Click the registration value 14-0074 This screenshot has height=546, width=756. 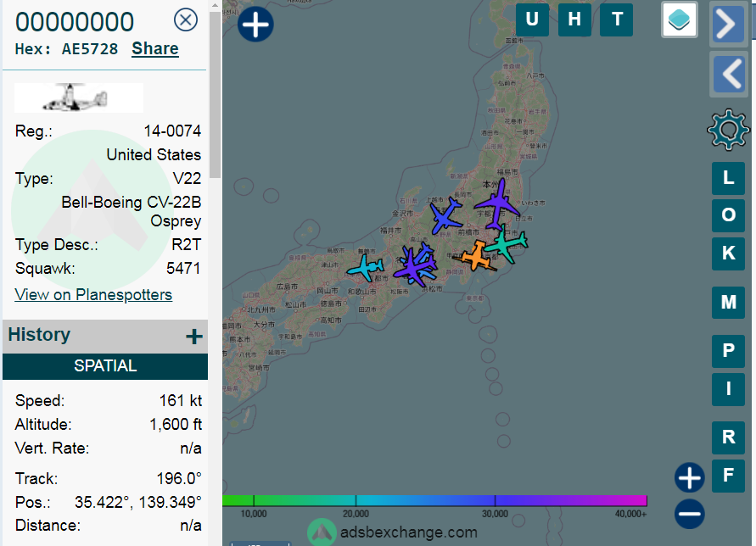[172, 131]
